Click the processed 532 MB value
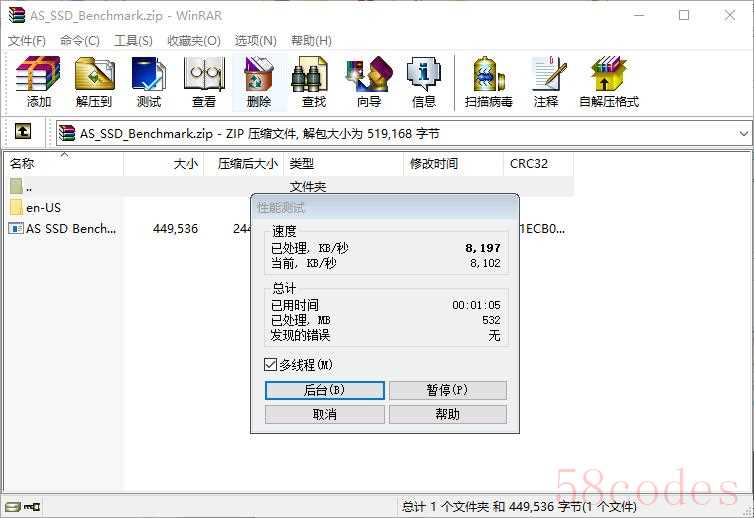The height and width of the screenshot is (518, 754). coord(491,320)
